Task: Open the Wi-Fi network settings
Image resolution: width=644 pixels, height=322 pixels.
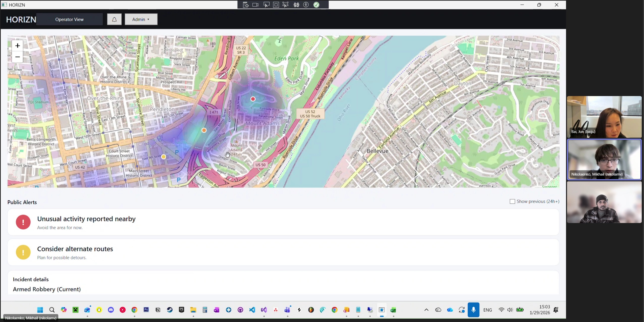Action: [501, 310]
